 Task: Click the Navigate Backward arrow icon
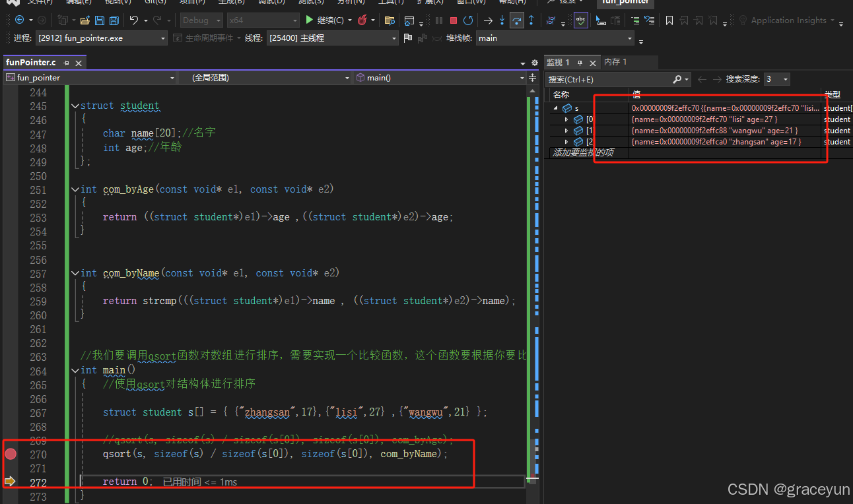click(x=18, y=20)
